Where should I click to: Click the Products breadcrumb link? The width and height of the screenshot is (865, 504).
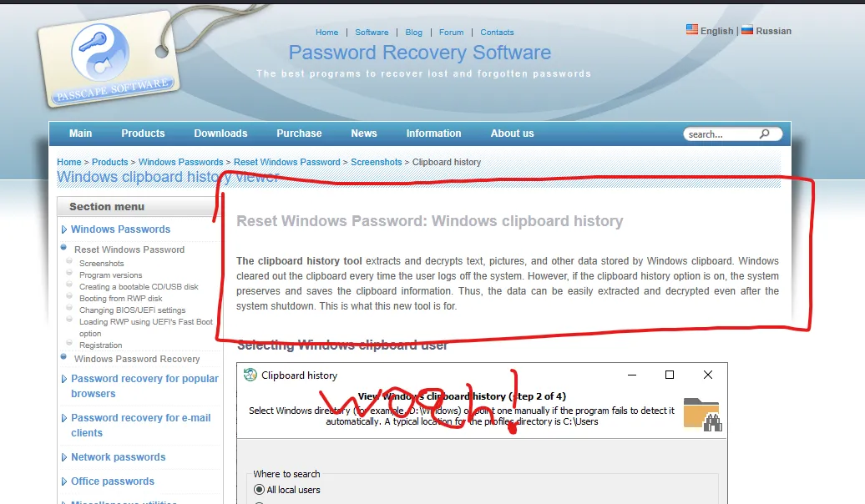coord(109,162)
